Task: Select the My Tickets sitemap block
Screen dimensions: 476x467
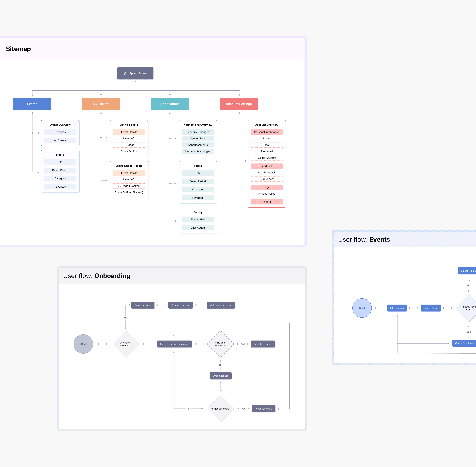Action: point(101,104)
